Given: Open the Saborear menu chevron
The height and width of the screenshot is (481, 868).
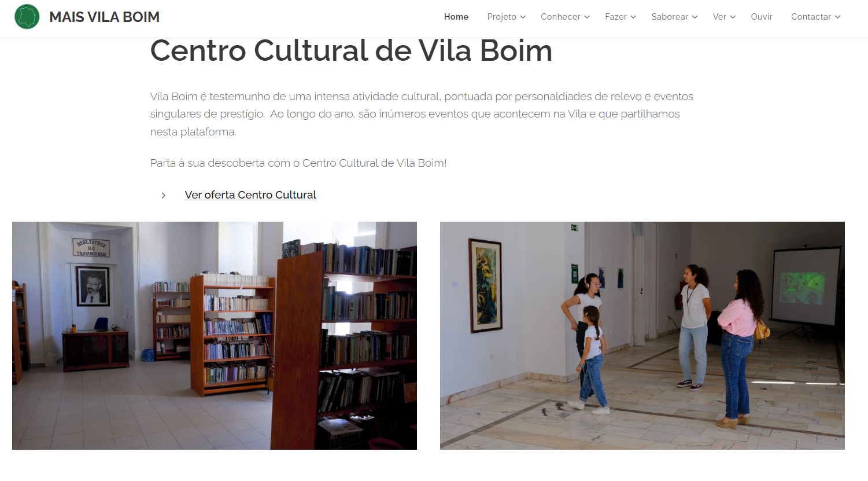Looking at the screenshot, I should point(695,17).
